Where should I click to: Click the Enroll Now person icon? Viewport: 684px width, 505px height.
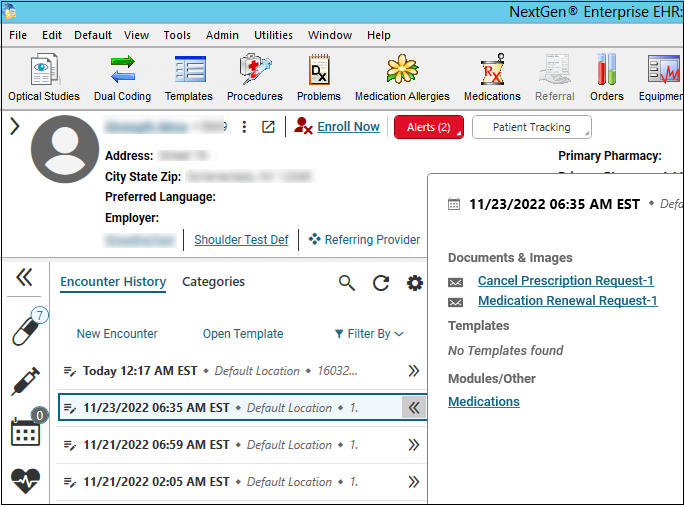click(303, 126)
